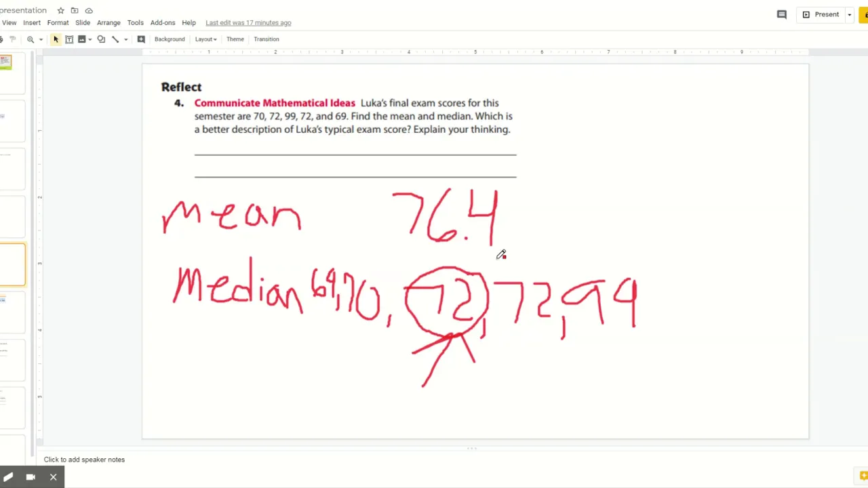Expand the line type dropdown arrow
Viewport: 868px width, 488px height.
click(125, 39)
